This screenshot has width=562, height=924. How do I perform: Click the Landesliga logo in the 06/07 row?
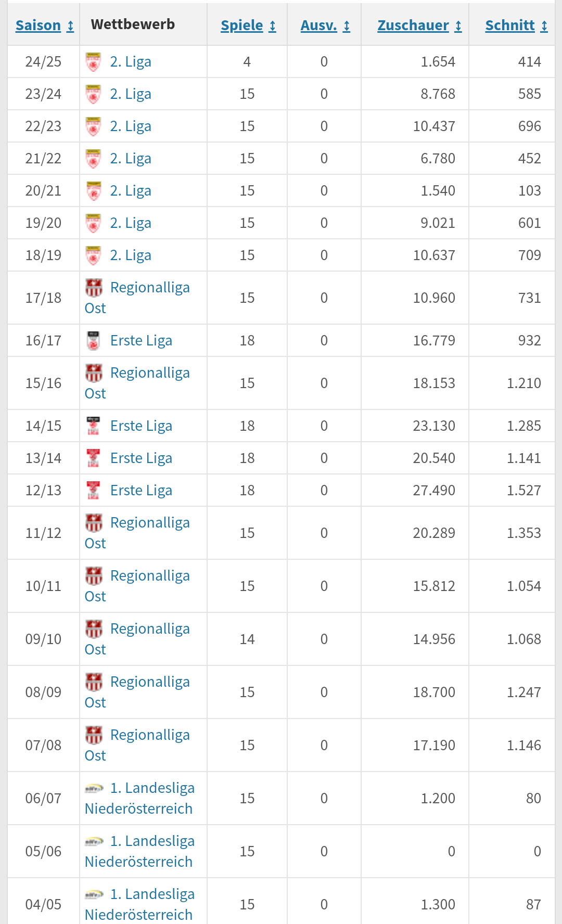94,788
